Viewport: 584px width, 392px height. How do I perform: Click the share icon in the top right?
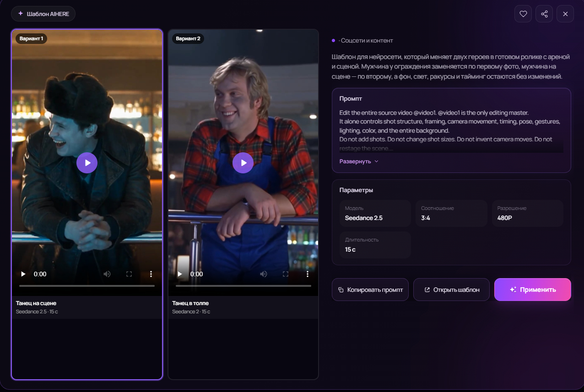544,14
